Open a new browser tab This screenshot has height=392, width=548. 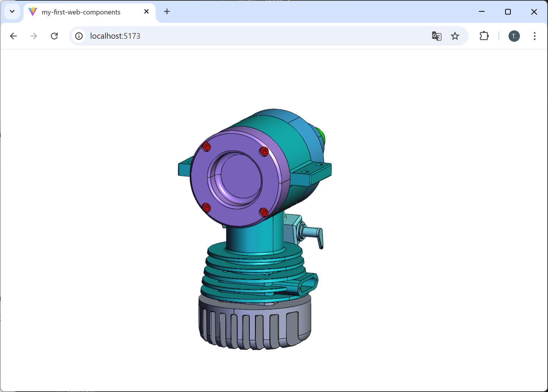click(167, 12)
